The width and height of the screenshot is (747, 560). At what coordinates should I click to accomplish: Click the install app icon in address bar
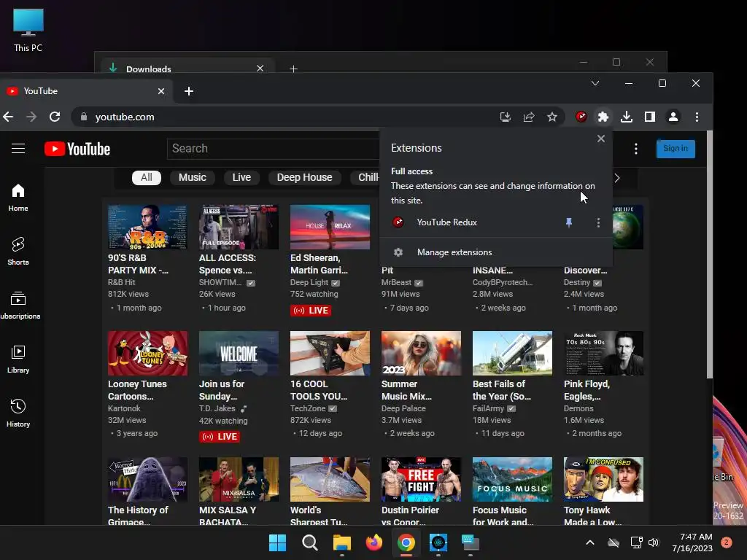[505, 117]
